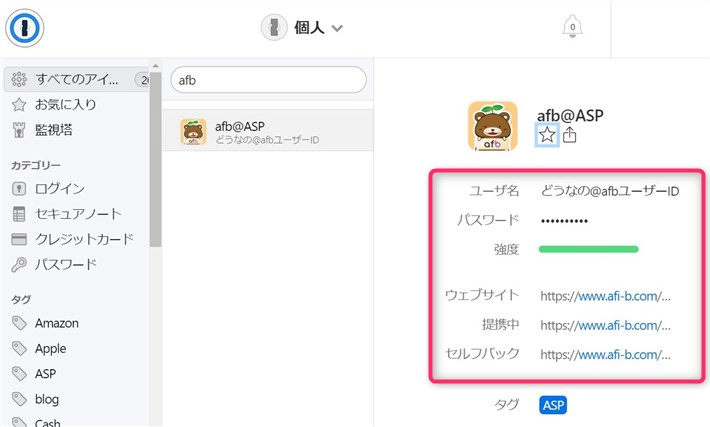Open the notifications bell icon
Screen dimensions: 710x427
tap(572, 27)
